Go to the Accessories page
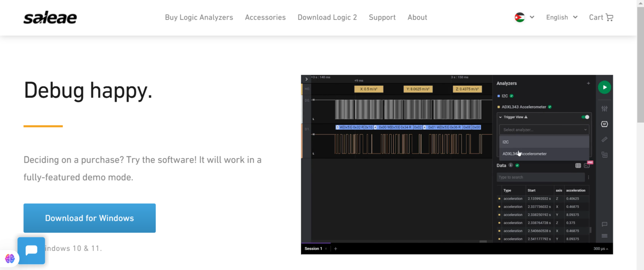This screenshot has width=644, height=270. coord(265,17)
